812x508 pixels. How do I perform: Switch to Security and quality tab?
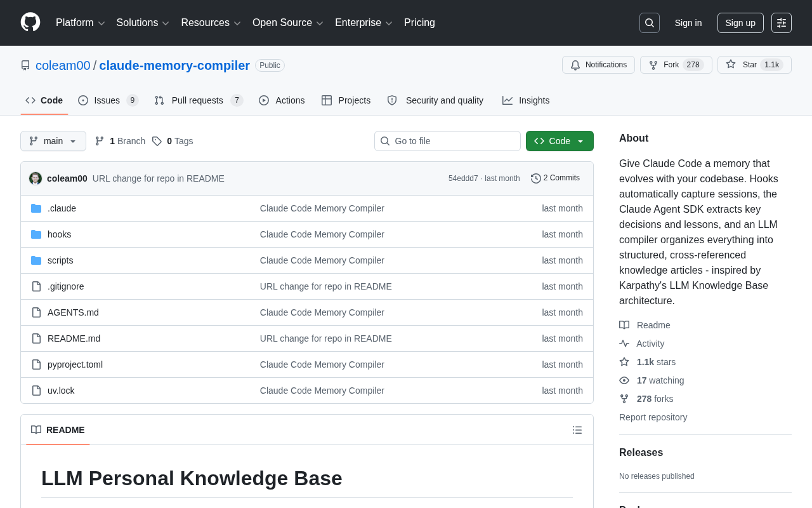point(435,100)
